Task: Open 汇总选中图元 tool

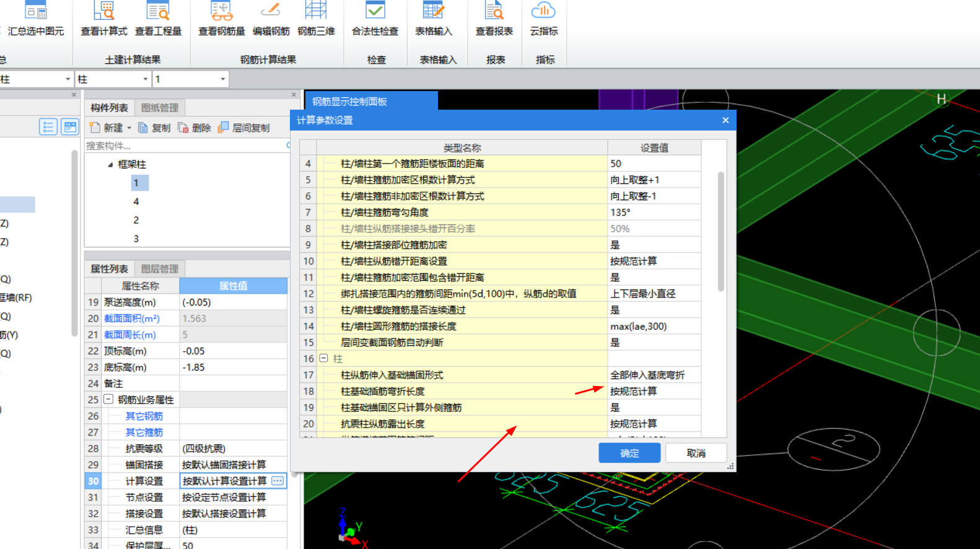Action: 35,19
